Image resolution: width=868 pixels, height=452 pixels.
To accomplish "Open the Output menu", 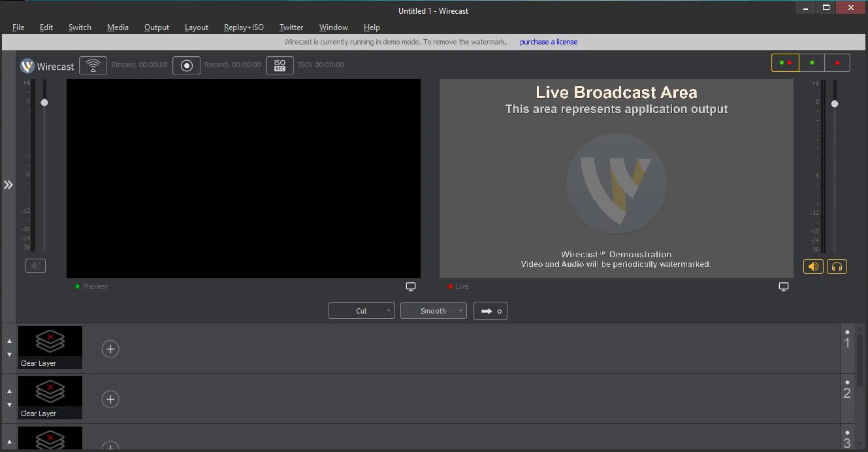I will pyautogui.click(x=157, y=27).
